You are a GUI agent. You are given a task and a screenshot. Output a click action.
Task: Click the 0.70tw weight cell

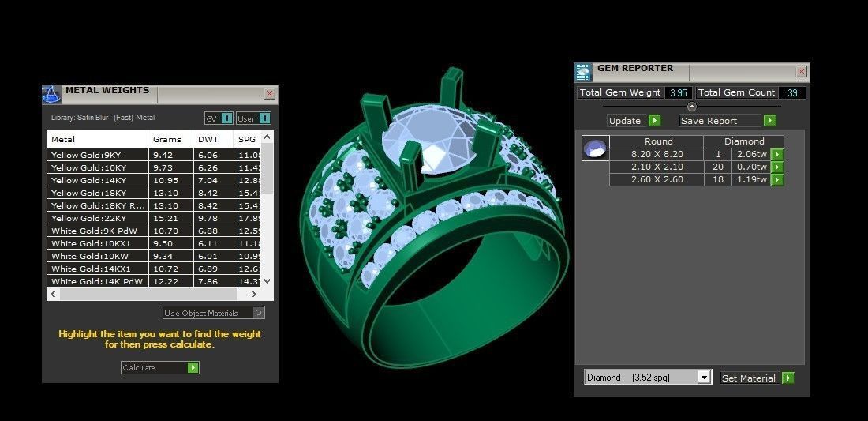pos(752,167)
